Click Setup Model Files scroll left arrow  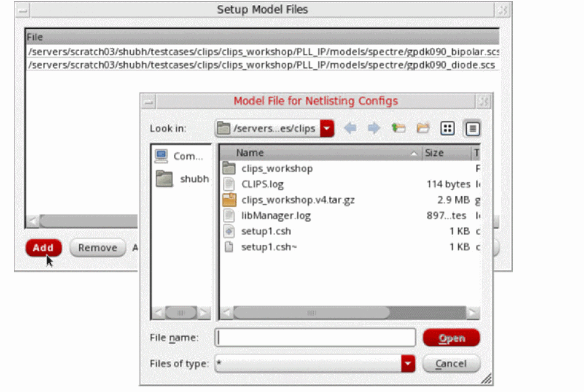[x=33, y=221]
